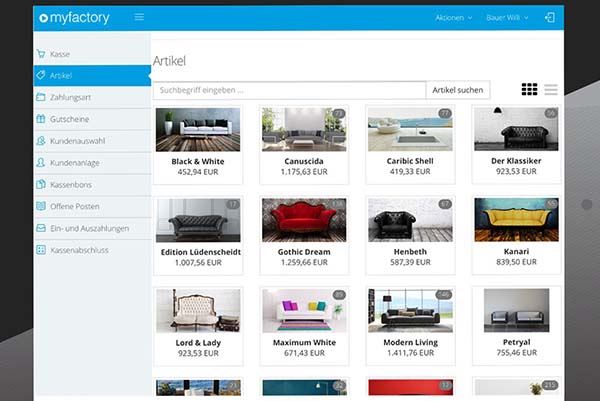Switch to list view layout
600x401 pixels.
tap(551, 90)
